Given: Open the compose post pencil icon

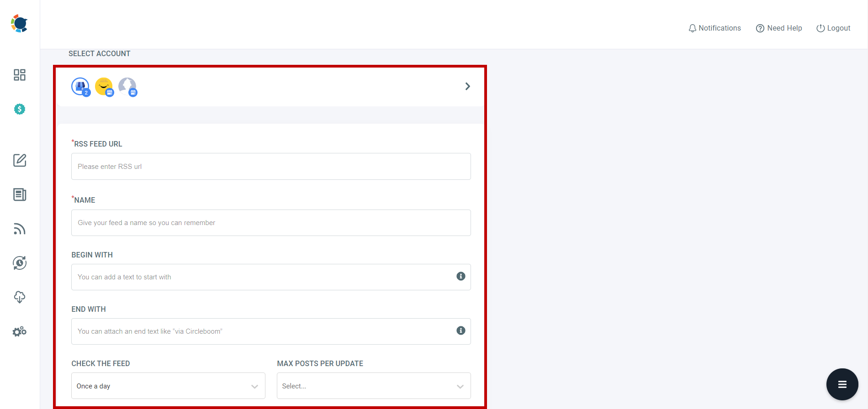Looking at the screenshot, I should point(20,160).
